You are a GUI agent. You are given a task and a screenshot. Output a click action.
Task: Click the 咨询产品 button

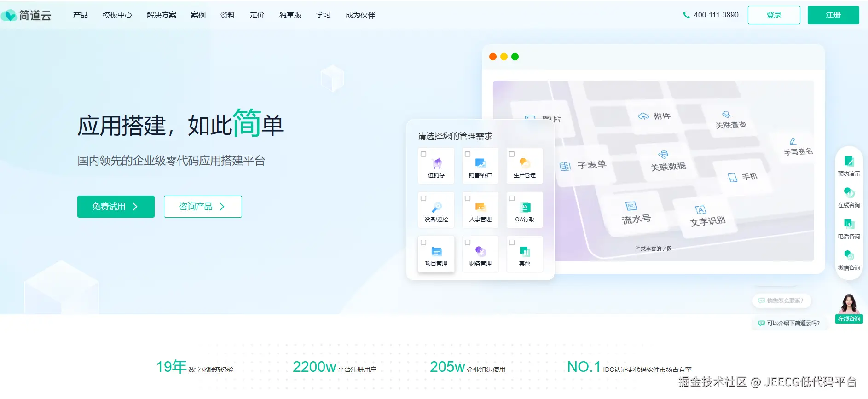(203, 207)
